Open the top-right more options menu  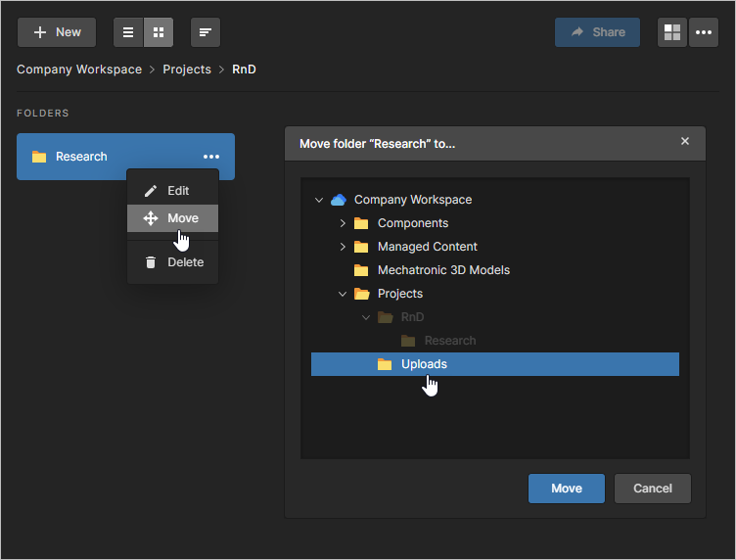(x=704, y=32)
